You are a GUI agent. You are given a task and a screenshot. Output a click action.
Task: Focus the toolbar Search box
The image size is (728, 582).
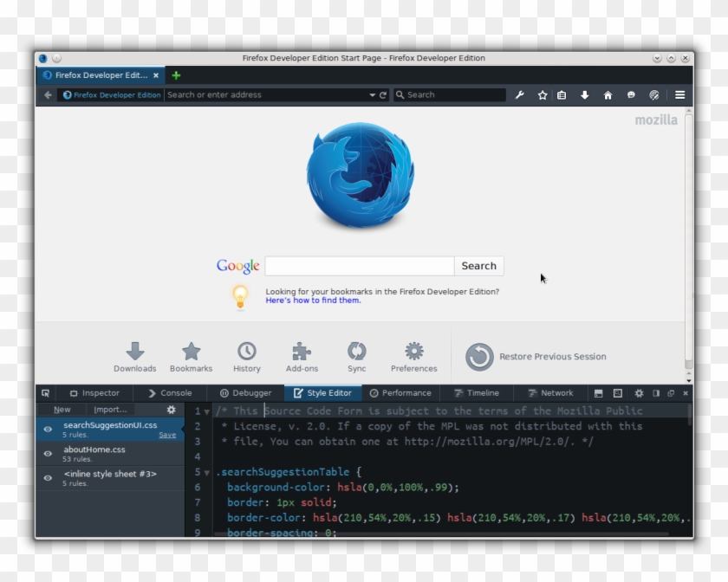tap(450, 94)
